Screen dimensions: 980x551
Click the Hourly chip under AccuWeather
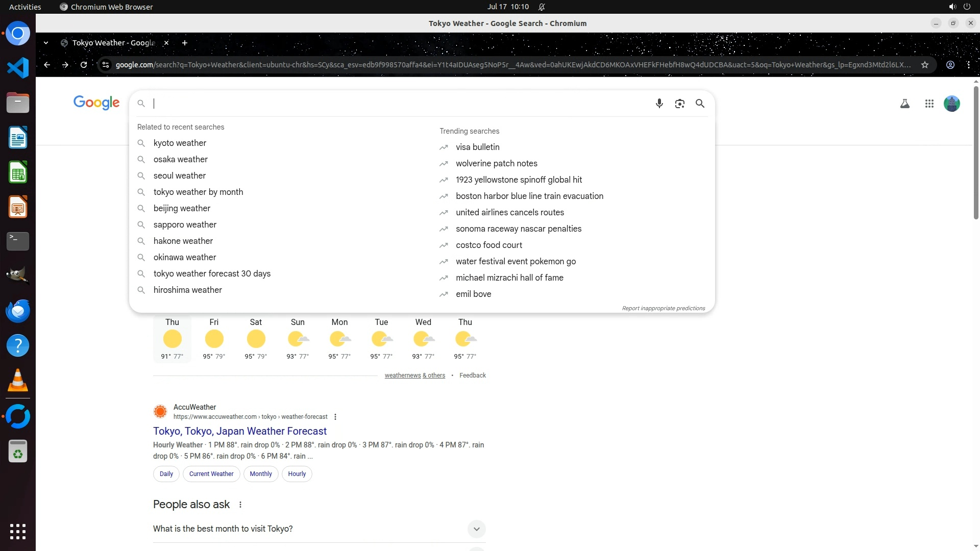coord(297,473)
